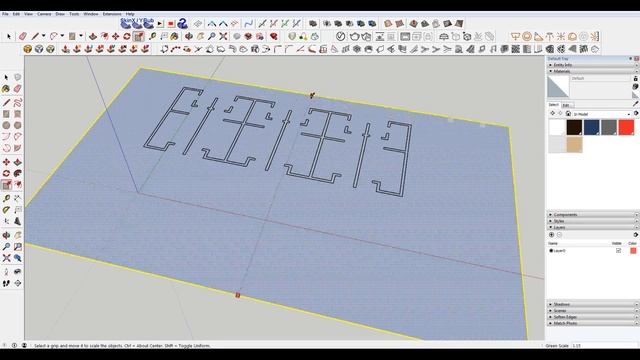640x360 pixels.
Task: Pick the navy blue material swatch
Action: (x=591, y=127)
